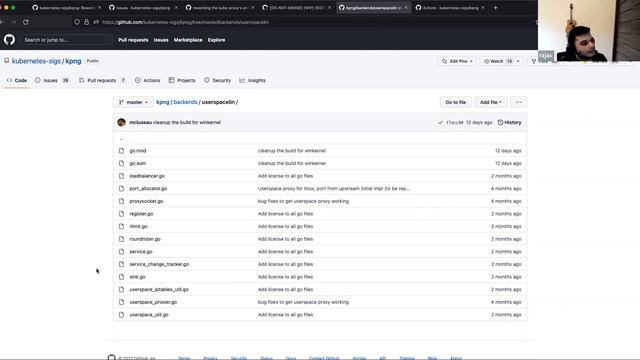This screenshot has width=640, height=360.
Task: Expand Watch dropdown
Action: pos(502,61)
